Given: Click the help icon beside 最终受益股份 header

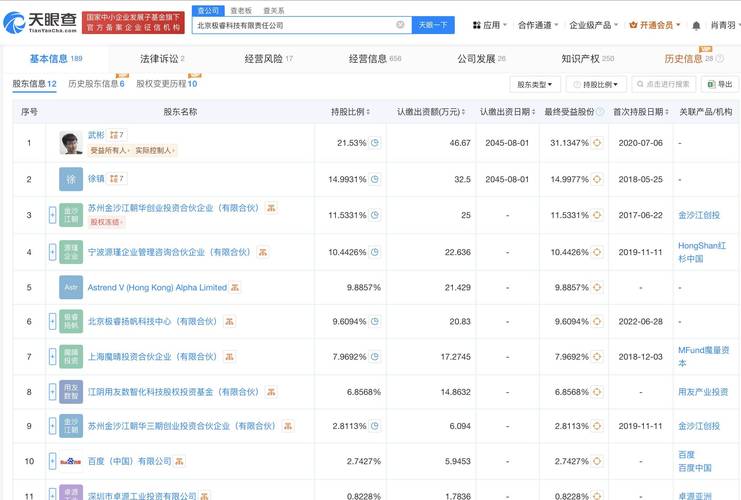Looking at the screenshot, I should coord(600,112).
